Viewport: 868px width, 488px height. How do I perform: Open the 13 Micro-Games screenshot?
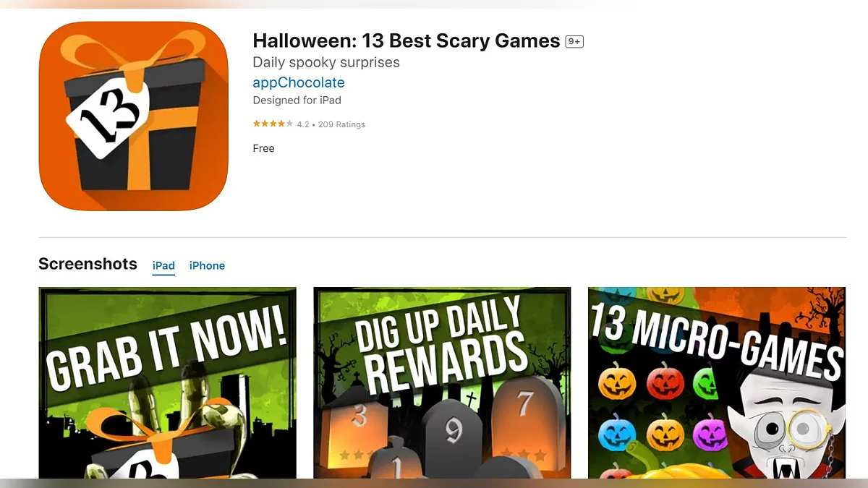717,382
